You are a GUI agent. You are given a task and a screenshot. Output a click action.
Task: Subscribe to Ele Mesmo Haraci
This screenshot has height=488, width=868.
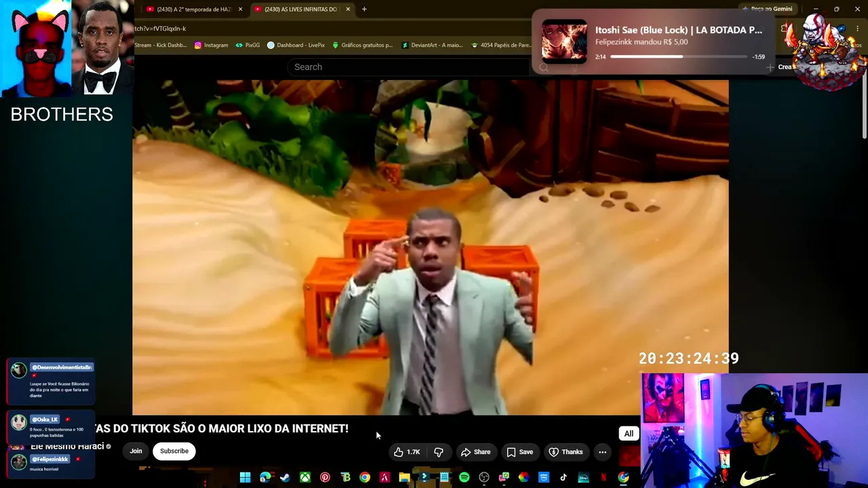coord(174,451)
